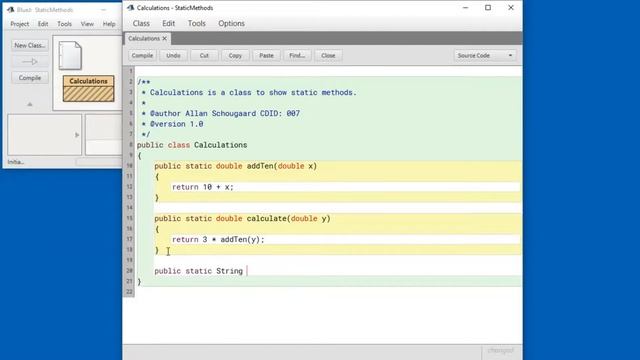Click on 'return 10 + x;' line
This screenshot has width=640, height=360.
click(202, 187)
